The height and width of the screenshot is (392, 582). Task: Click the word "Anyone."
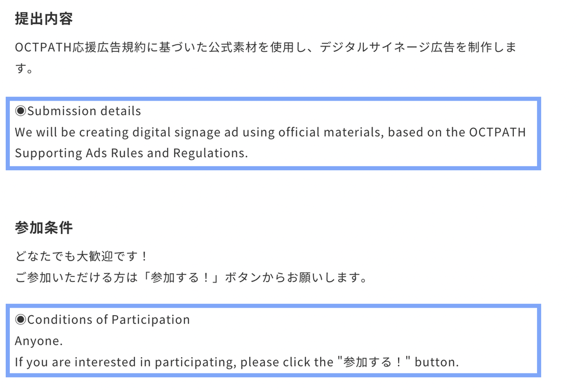click(38, 341)
